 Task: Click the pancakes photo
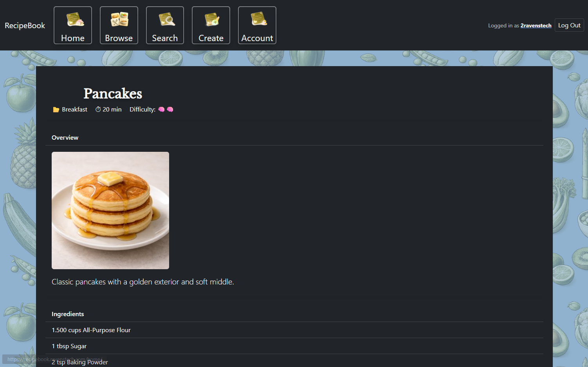click(x=110, y=210)
